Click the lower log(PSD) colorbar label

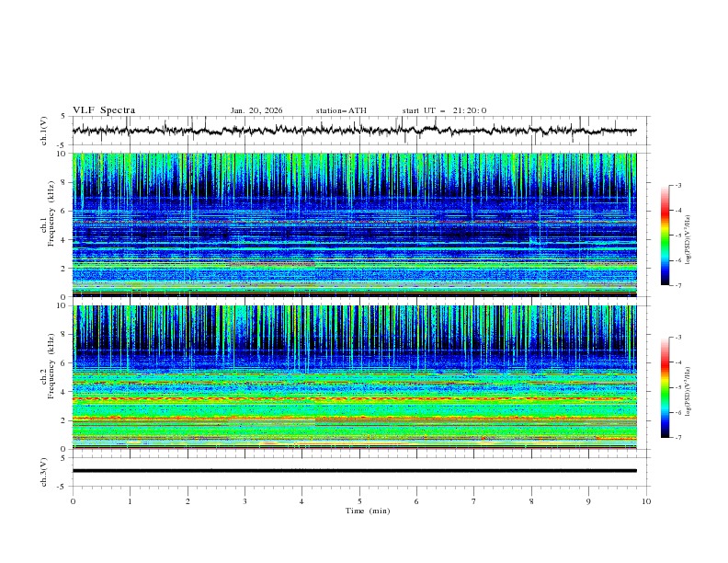point(688,392)
